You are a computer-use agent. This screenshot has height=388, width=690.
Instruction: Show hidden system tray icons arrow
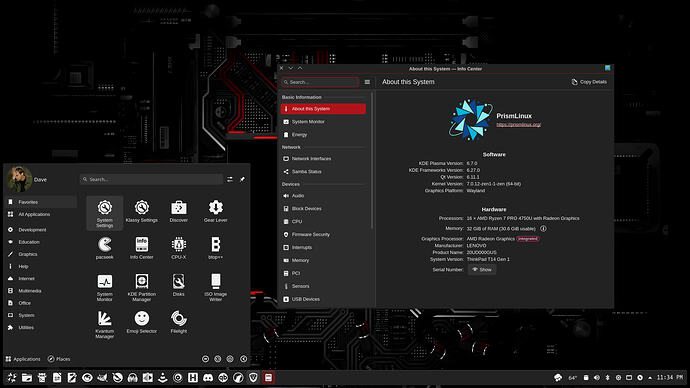click(650, 377)
